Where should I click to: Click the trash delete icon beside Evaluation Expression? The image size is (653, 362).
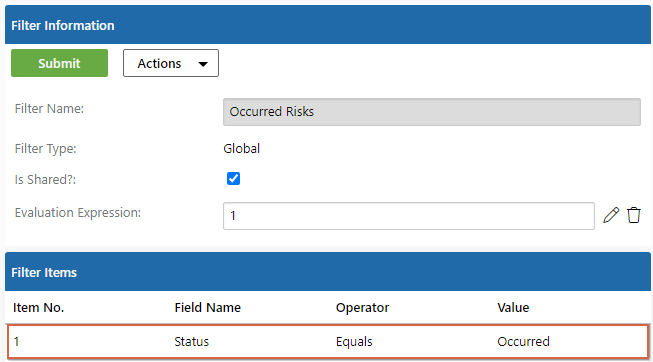tap(633, 215)
